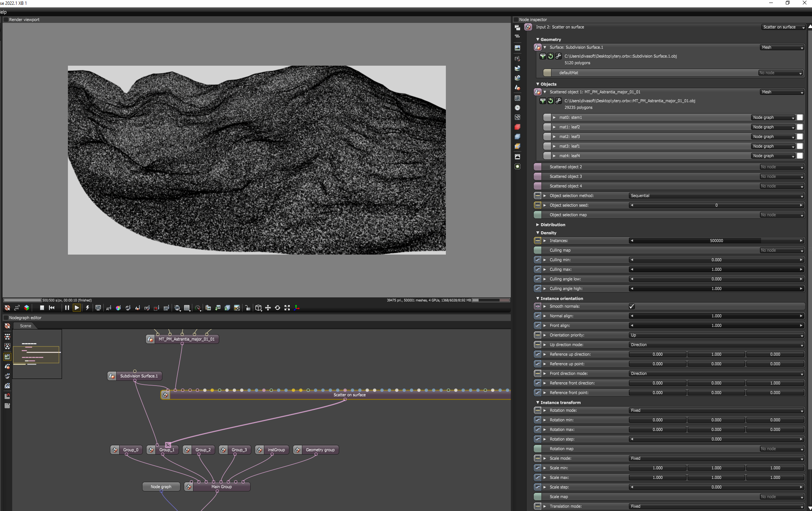Click the reload mesh icon for Subdivision Surface.1
This screenshot has height=511, width=812.
551,56
